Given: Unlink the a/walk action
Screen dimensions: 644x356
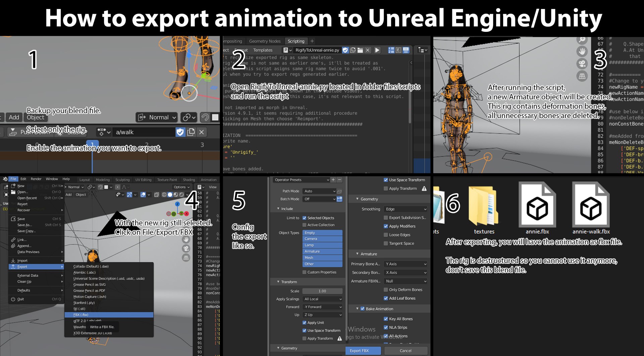Looking at the screenshot, I should point(202,132).
